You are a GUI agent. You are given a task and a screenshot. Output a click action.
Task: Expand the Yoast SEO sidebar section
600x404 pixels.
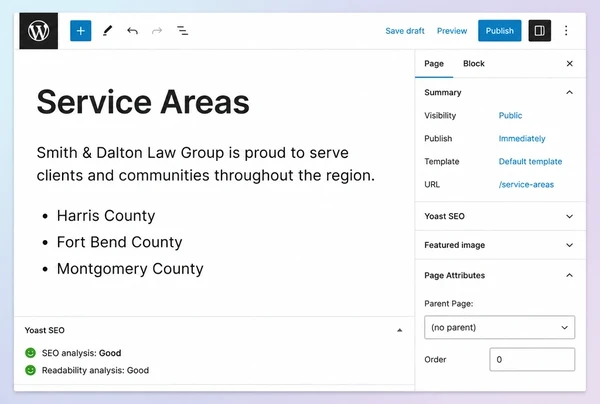click(x=500, y=216)
